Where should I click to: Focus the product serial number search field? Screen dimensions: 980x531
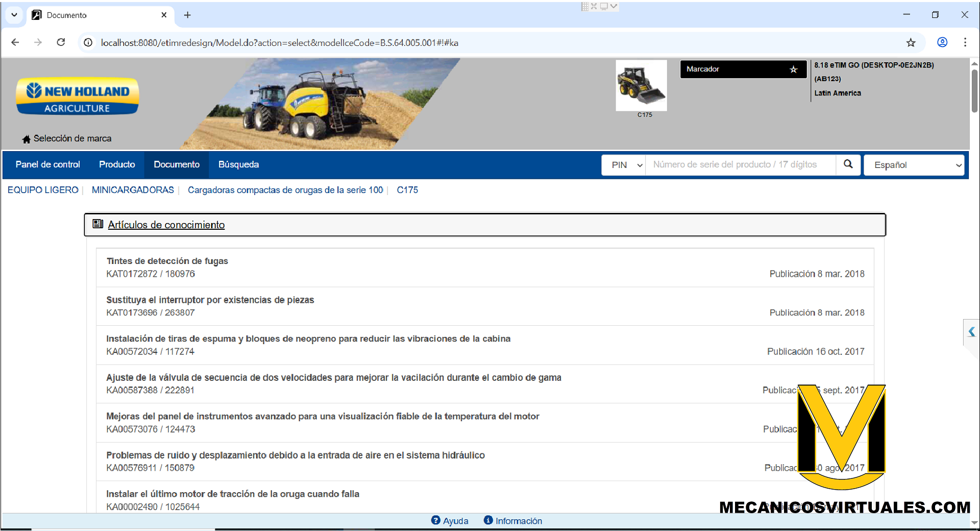[x=741, y=165]
